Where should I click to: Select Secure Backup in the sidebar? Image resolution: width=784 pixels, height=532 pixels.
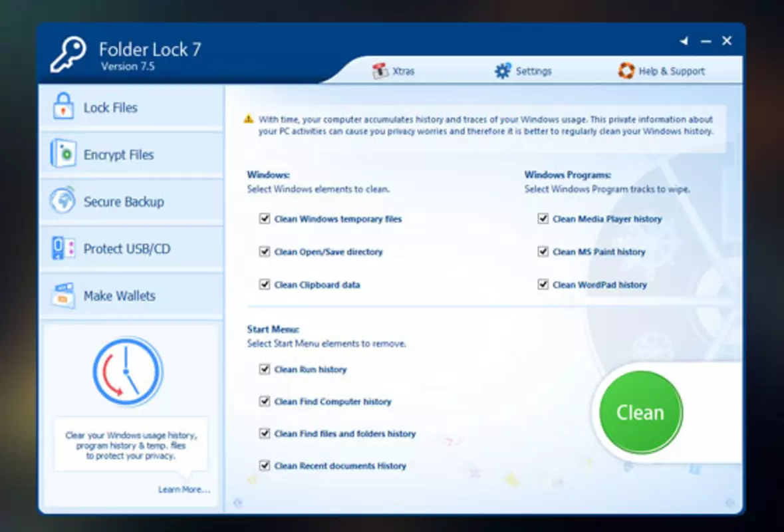[132, 201]
